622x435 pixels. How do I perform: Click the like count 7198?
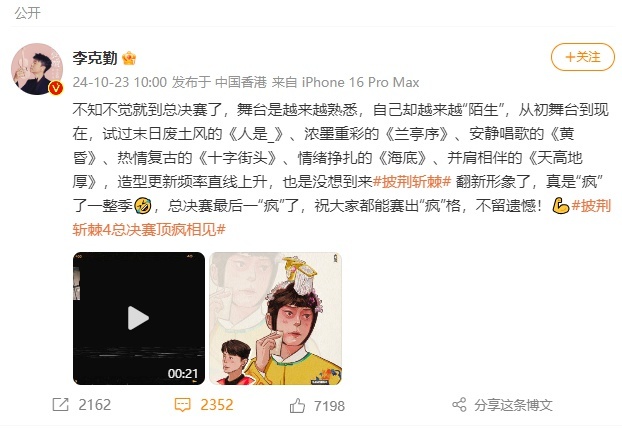329,406
